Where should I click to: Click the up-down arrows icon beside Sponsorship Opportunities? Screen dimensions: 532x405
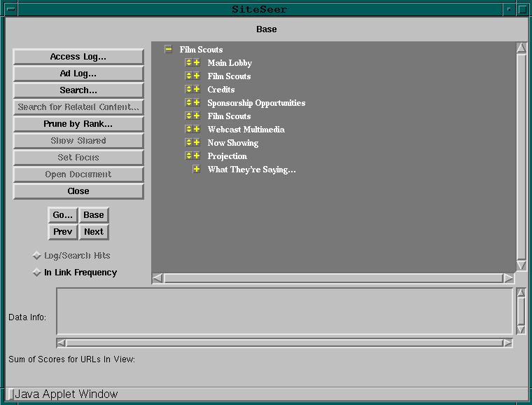tap(188, 102)
